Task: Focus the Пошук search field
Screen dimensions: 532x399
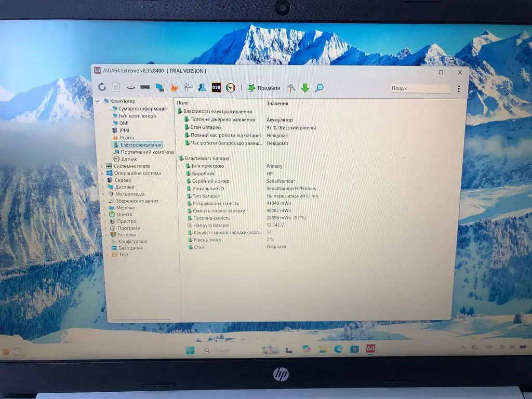Action: coord(420,88)
